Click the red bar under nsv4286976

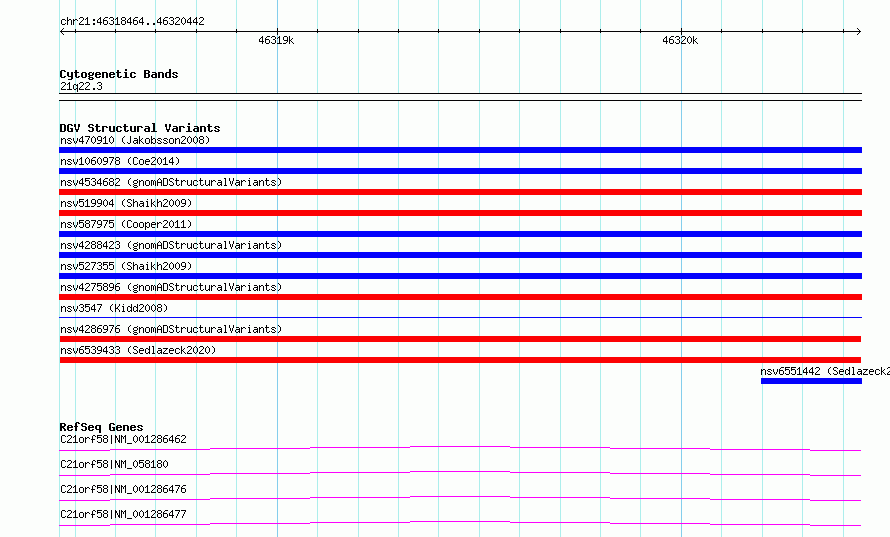[460, 339]
